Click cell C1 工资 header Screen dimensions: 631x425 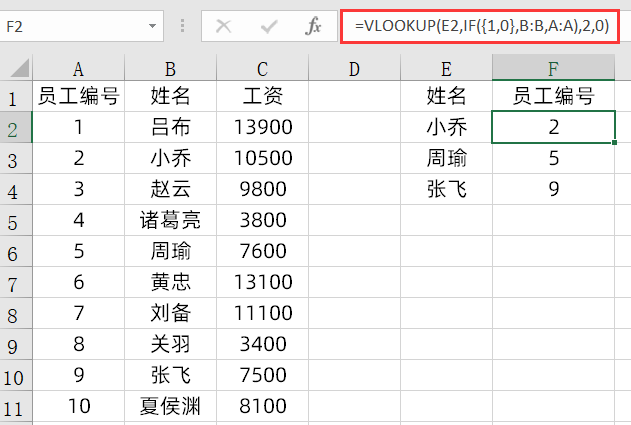tap(262, 96)
